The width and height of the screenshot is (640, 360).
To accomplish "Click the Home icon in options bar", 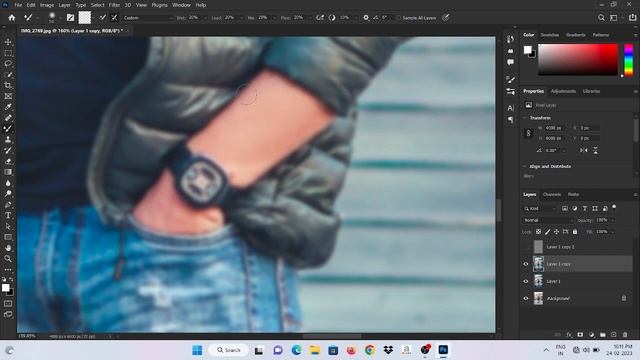I will [12, 18].
